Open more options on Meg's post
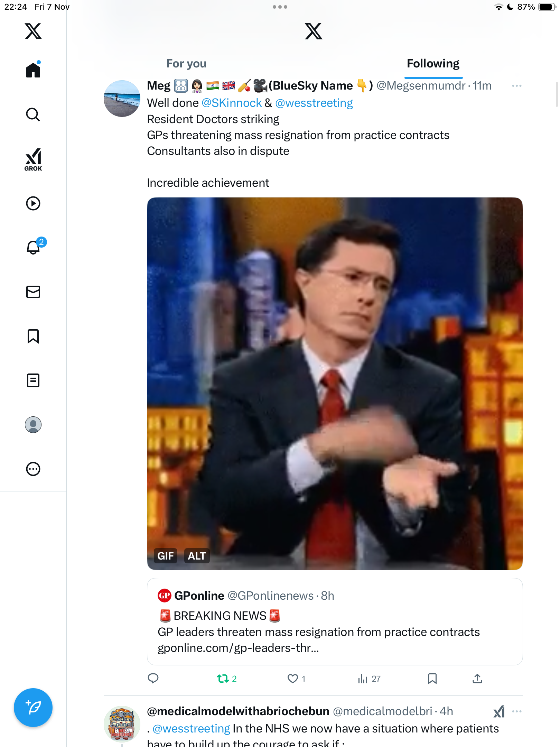 click(x=516, y=86)
